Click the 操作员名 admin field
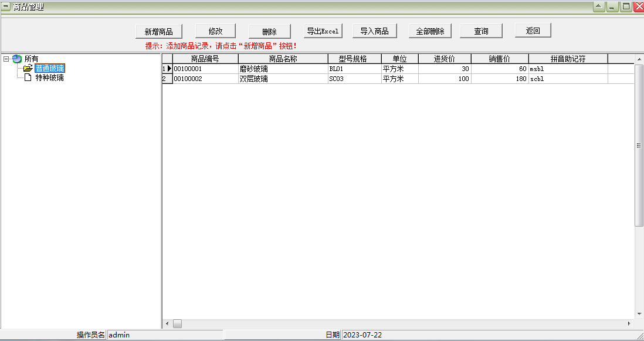 pos(164,335)
